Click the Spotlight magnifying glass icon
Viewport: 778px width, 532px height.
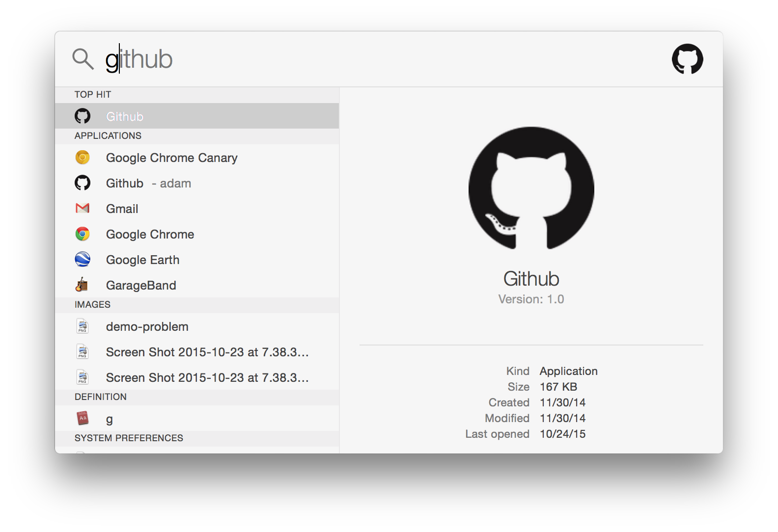(83, 59)
